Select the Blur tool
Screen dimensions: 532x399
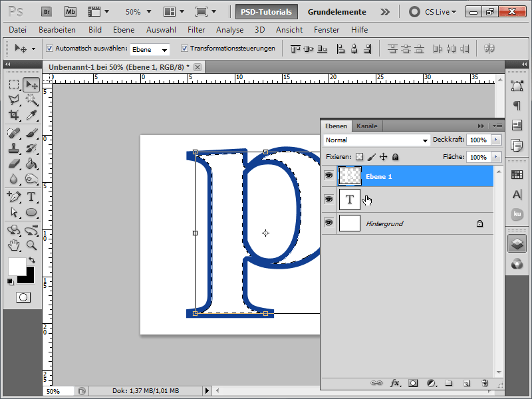pyautogui.click(x=14, y=178)
